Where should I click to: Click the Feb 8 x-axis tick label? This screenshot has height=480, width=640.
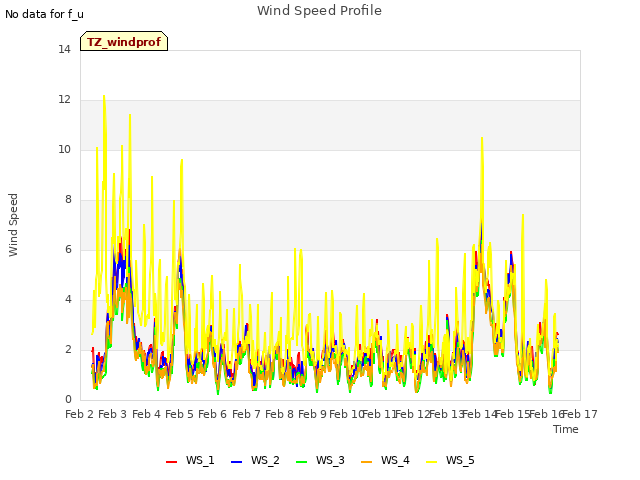tap(279, 414)
